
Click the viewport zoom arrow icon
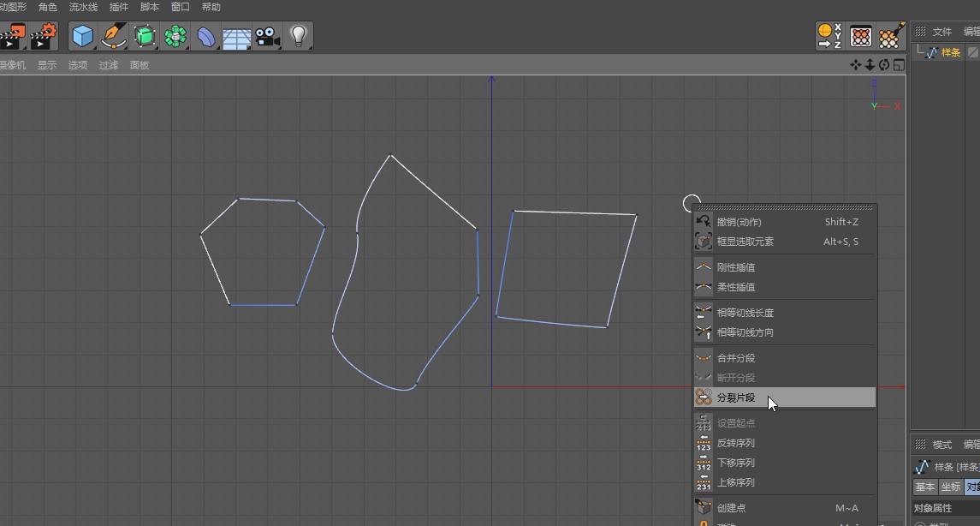pyautogui.click(x=870, y=65)
